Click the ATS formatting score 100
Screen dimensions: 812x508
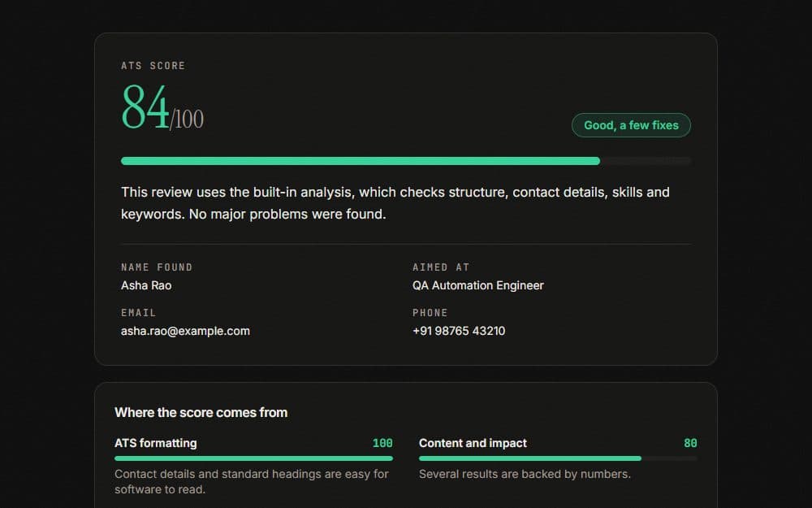[x=382, y=443]
